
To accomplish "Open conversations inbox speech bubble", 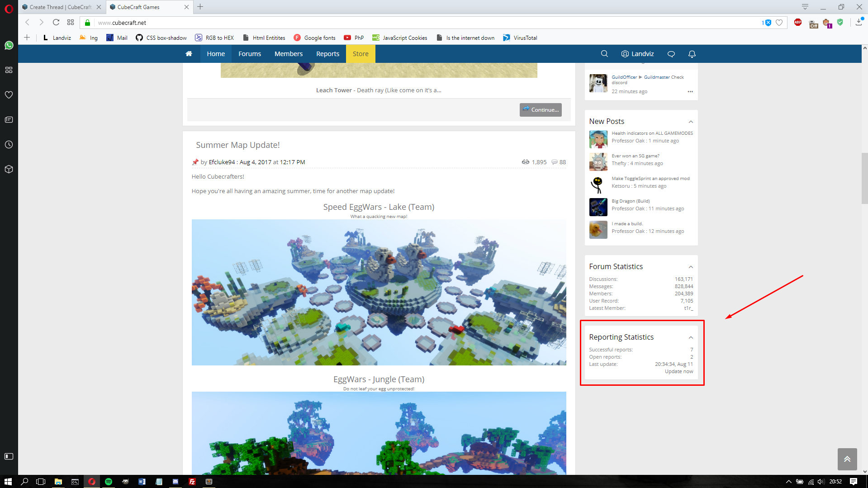I will coord(671,54).
